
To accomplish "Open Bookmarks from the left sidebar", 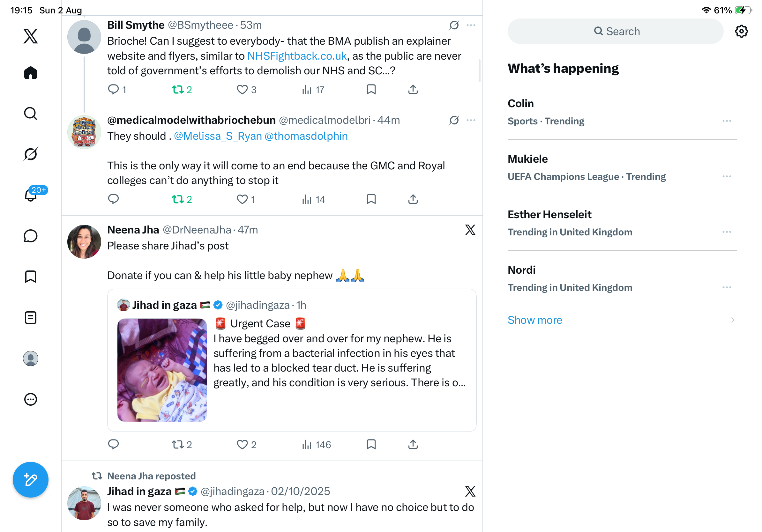I will 31,277.
